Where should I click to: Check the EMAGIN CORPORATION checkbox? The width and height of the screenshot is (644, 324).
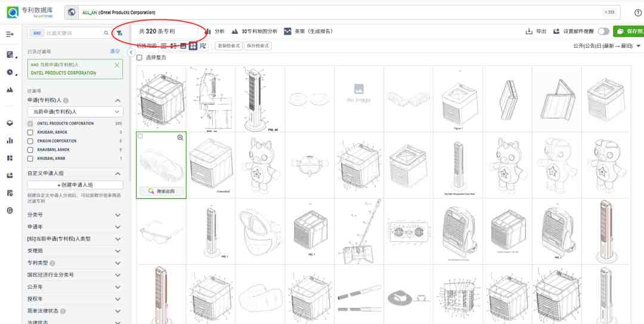(30, 141)
